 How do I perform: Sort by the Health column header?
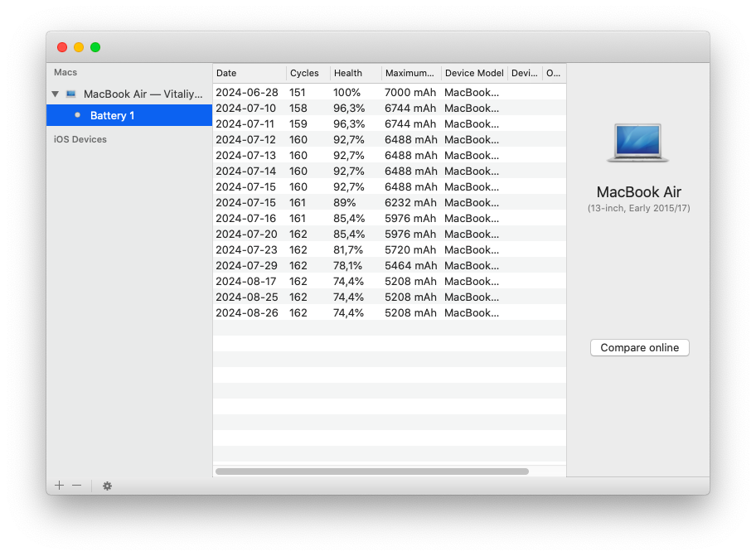[x=356, y=73]
